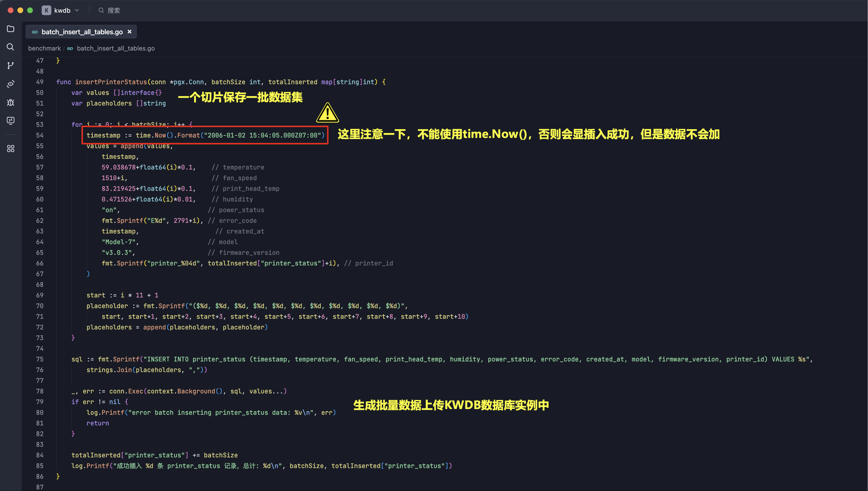Click line number 78 in the gutter
This screenshot has width=868, height=491.
[x=40, y=391]
